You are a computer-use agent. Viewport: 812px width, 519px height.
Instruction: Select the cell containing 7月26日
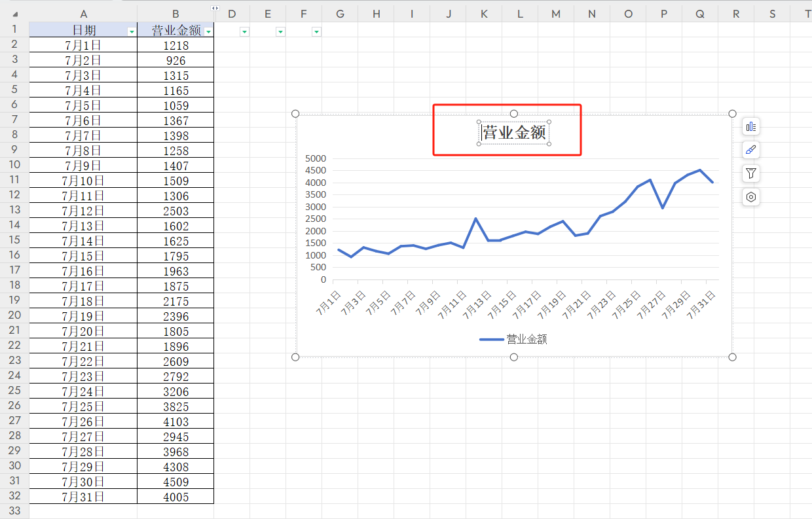coord(83,421)
